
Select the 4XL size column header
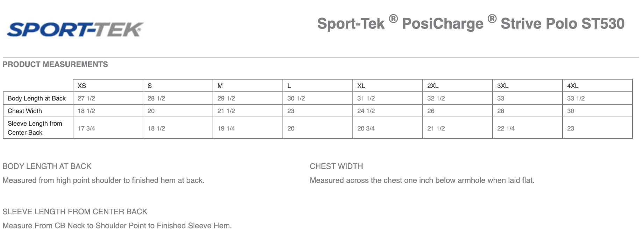pos(573,86)
